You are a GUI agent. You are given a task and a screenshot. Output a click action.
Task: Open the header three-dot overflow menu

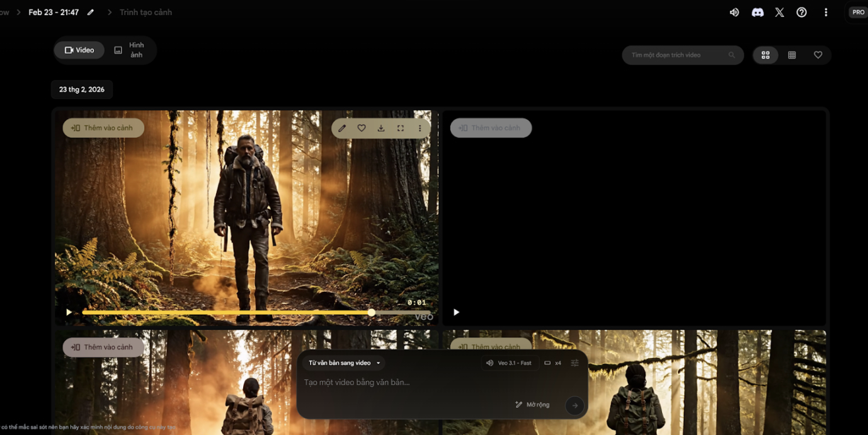coord(826,13)
